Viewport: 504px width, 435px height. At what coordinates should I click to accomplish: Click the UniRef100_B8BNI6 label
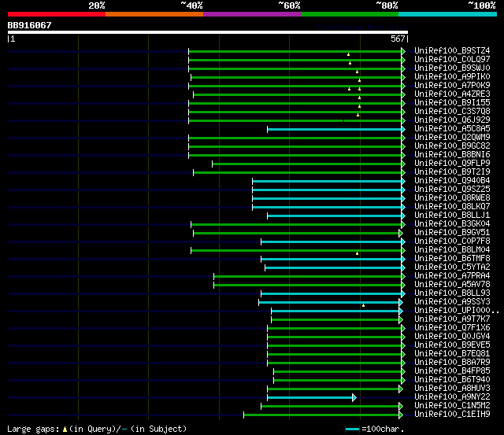point(452,155)
